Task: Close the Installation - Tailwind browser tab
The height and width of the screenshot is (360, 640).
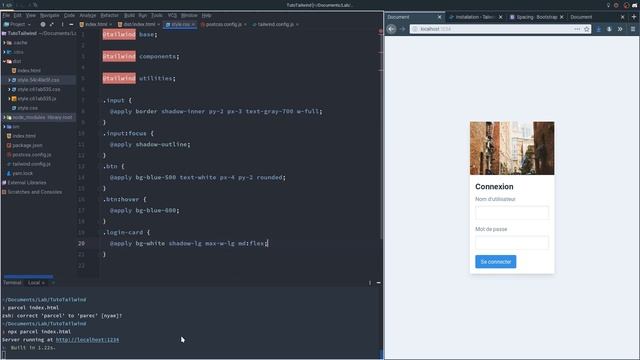Action: 500,17
